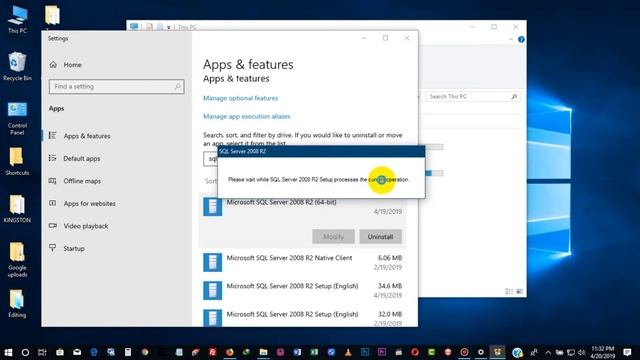This screenshot has width=640, height=360.
Task: Select SQL Server 2008 R2 Setup 32.0 MB entry
Action: pos(302,318)
